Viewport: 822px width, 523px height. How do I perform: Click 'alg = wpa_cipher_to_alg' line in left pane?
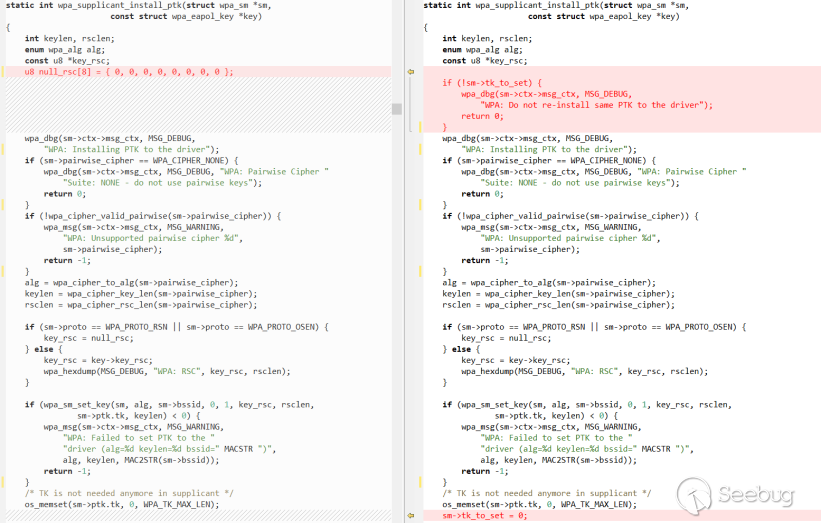[x=131, y=282]
